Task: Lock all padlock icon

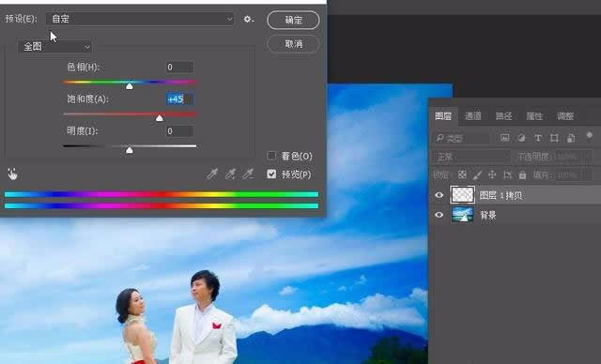Action: [x=522, y=174]
